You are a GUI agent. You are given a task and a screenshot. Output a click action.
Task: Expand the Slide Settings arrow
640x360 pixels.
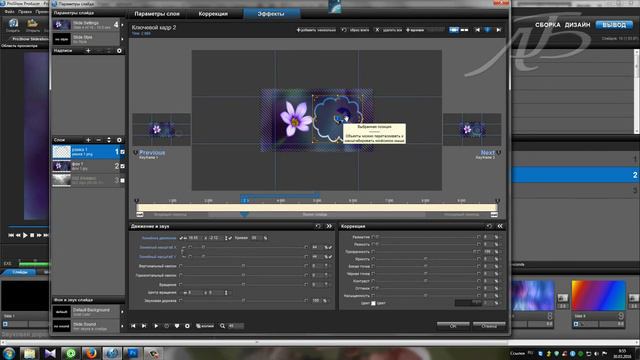(x=122, y=25)
